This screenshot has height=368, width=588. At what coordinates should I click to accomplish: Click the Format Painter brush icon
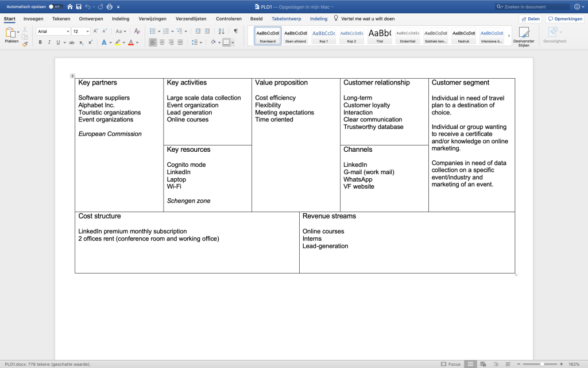pyautogui.click(x=25, y=44)
